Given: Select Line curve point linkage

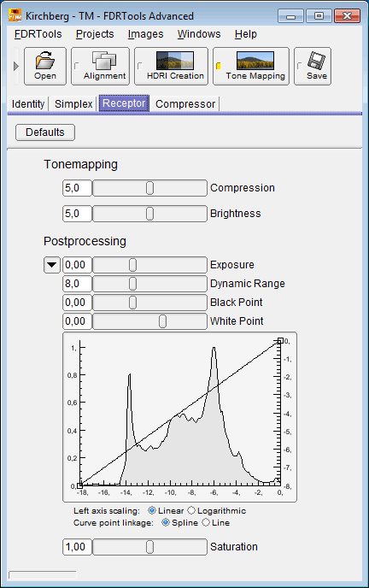Looking at the screenshot, I should (x=206, y=522).
